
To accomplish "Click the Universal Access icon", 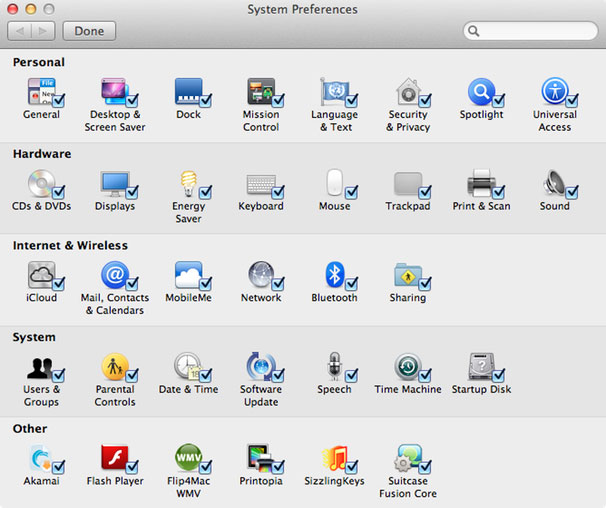I will click(x=555, y=91).
